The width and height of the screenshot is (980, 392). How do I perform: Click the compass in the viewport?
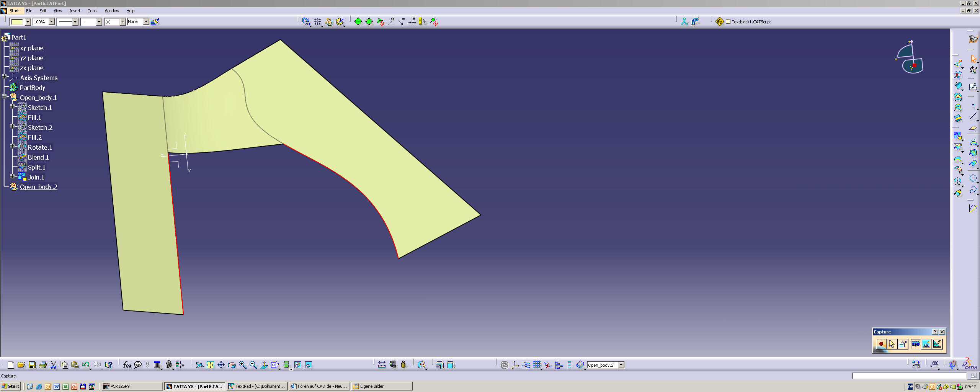[x=910, y=57]
